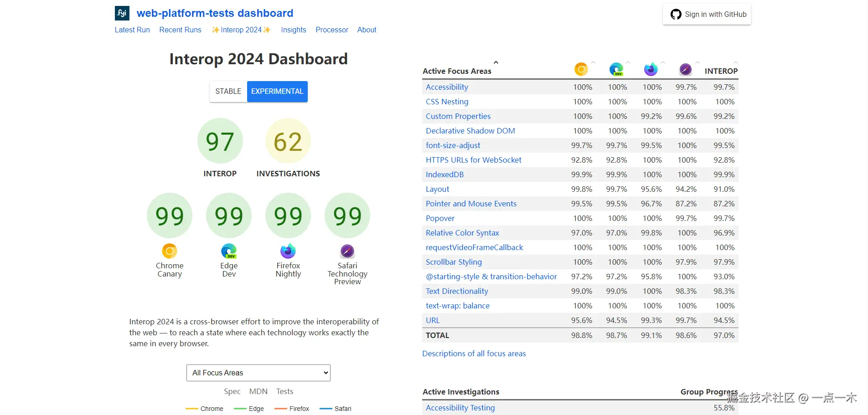This screenshot has width=868, height=415.
Task: Click the Edge Dev icon below its score
Action: [x=229, y=251]
